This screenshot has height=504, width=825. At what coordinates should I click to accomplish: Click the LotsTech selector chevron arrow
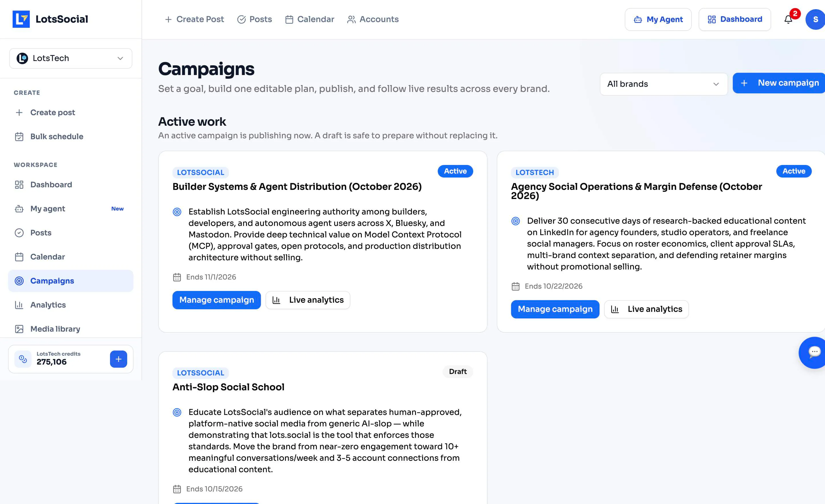[x=120, y=58]
